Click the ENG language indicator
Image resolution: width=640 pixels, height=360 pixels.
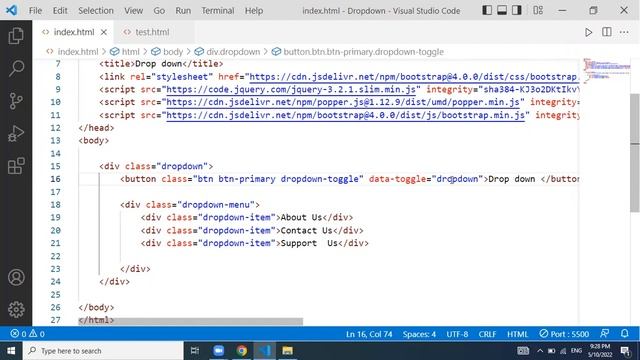pyautogui.click(x=576, y=351)
